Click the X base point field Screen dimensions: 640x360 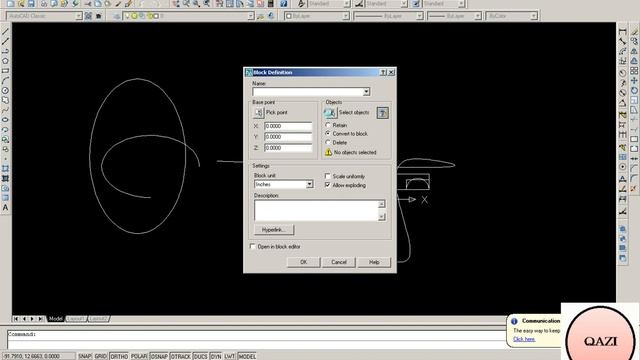pyautogui.click(x=288, y=126)
